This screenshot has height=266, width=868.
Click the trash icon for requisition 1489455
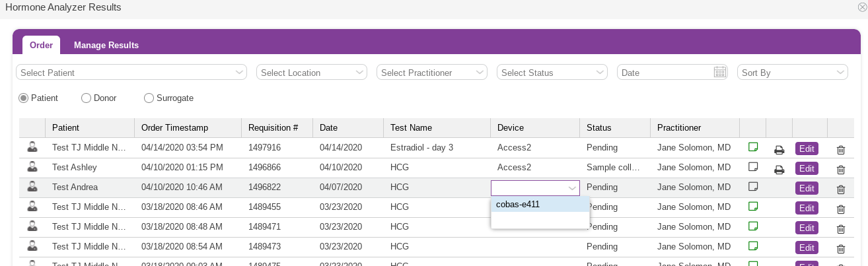point(841,209)
